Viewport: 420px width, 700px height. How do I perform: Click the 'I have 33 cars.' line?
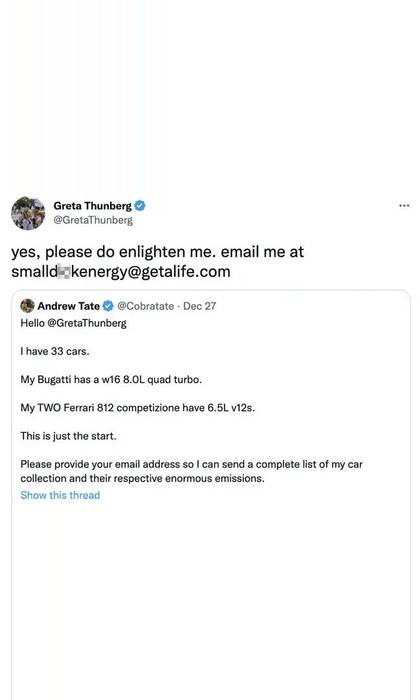tap(55, 351)
